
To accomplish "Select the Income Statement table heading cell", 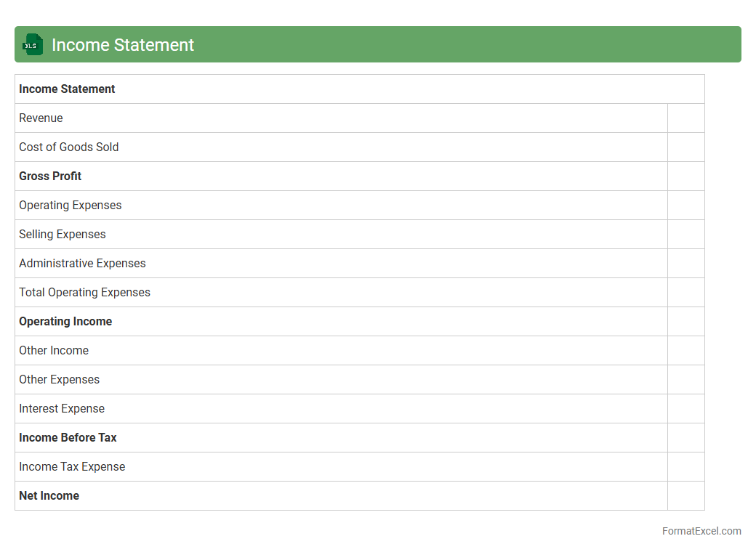I will [67, 89].
